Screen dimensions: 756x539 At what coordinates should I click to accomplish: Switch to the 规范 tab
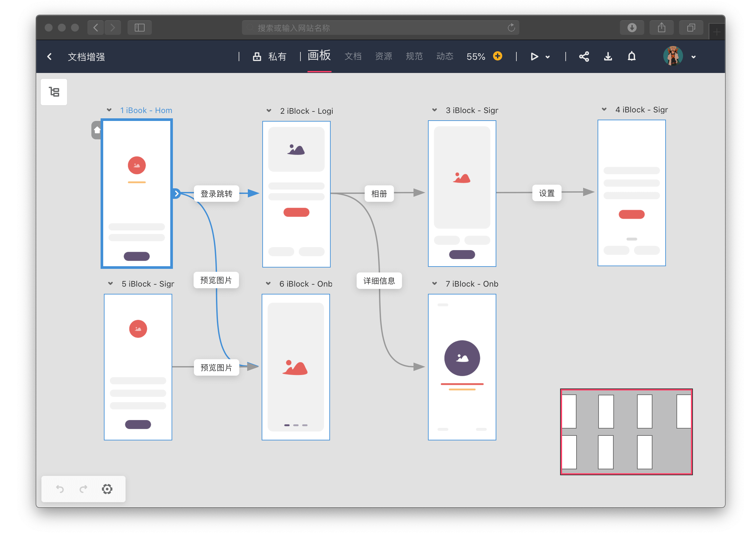[x=414, y=57]
